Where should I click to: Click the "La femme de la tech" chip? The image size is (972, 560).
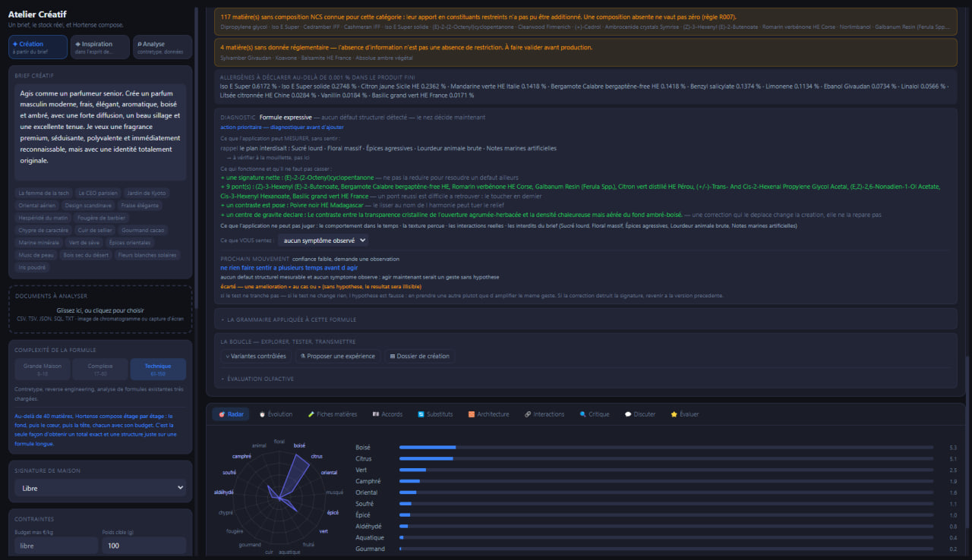pyautogui.click(x=43, y=193)
